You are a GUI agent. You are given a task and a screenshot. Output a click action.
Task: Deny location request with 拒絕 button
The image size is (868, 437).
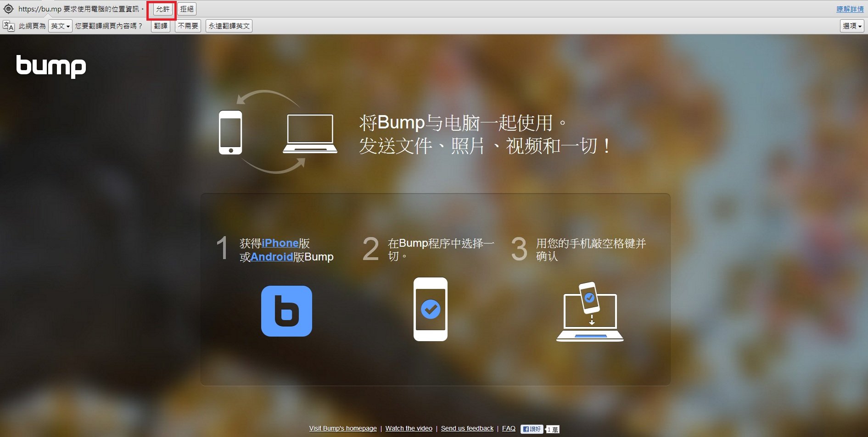point(187,9)
